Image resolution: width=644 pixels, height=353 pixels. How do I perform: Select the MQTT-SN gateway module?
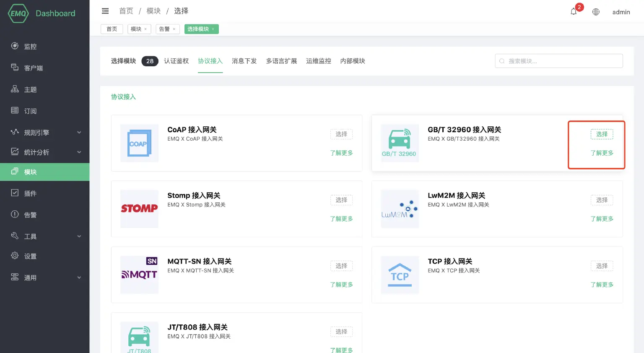341,266
